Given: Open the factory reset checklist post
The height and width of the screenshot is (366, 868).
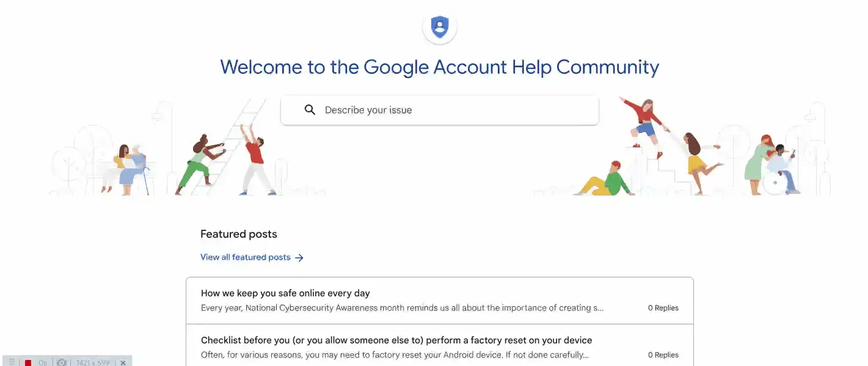Looking at the screenshot, I should coord(396,340).
